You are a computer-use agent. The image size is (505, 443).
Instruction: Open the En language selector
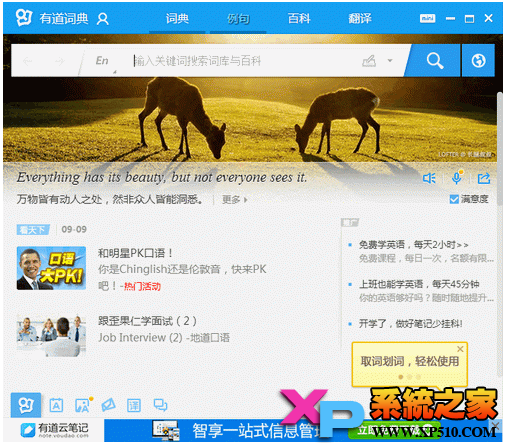(x=102, y=61)
